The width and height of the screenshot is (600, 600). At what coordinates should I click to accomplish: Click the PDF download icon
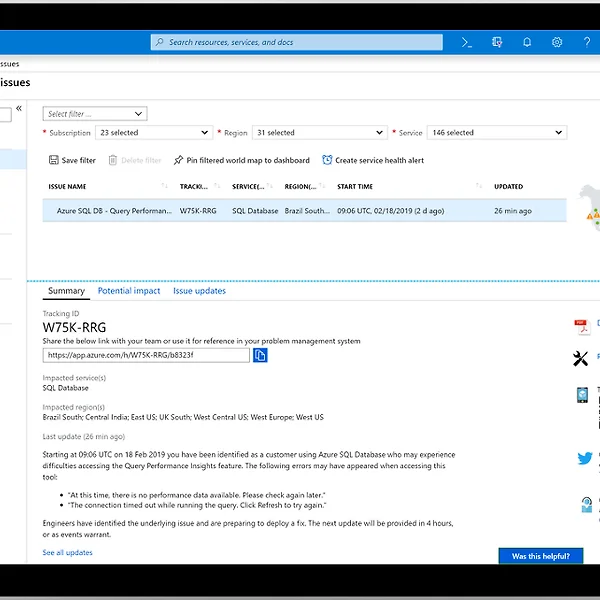tap(582, 325)
